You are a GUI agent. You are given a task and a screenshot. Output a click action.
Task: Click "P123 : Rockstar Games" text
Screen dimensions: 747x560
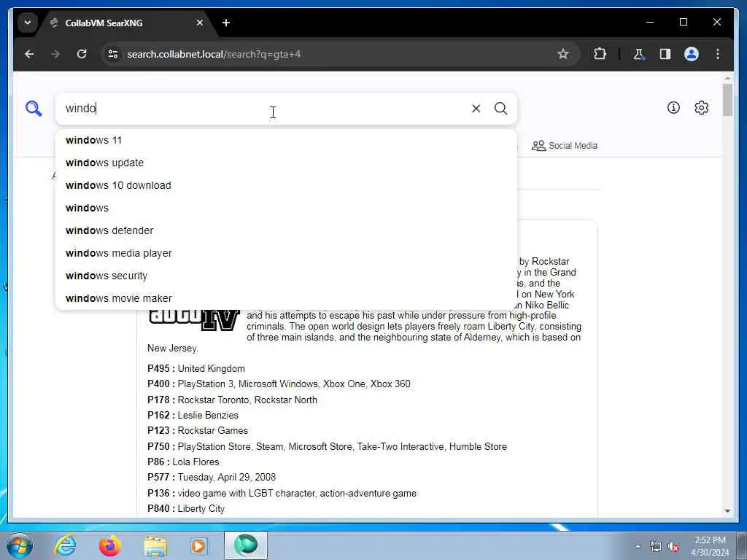tap(197, 430)
